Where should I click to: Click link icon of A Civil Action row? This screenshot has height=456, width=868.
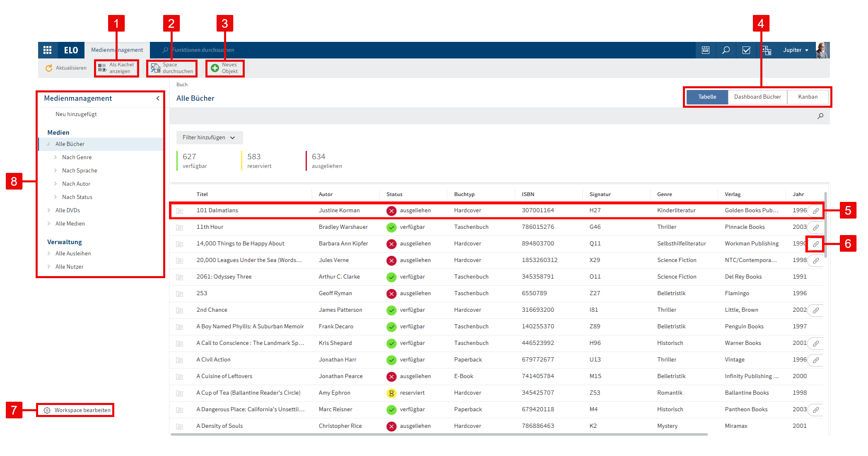pyautogui.click(x=816, y=360)
